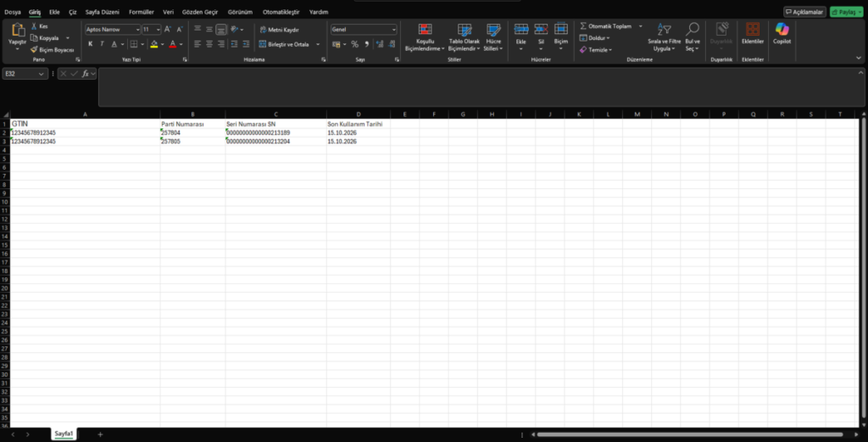Image resolution: width=868 pixels, height=442 pixels.
Task: Increase decimal places
Action: pyautogui.click(x=380, y=44)
